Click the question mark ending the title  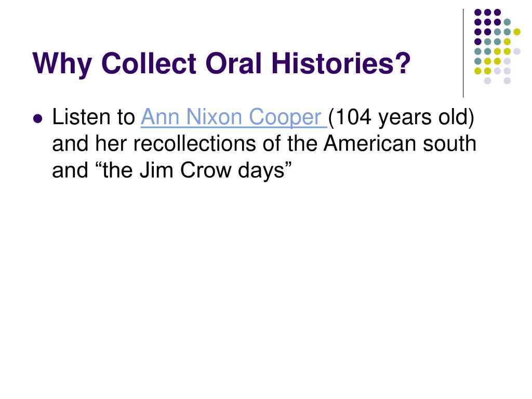tap(404, 63)
